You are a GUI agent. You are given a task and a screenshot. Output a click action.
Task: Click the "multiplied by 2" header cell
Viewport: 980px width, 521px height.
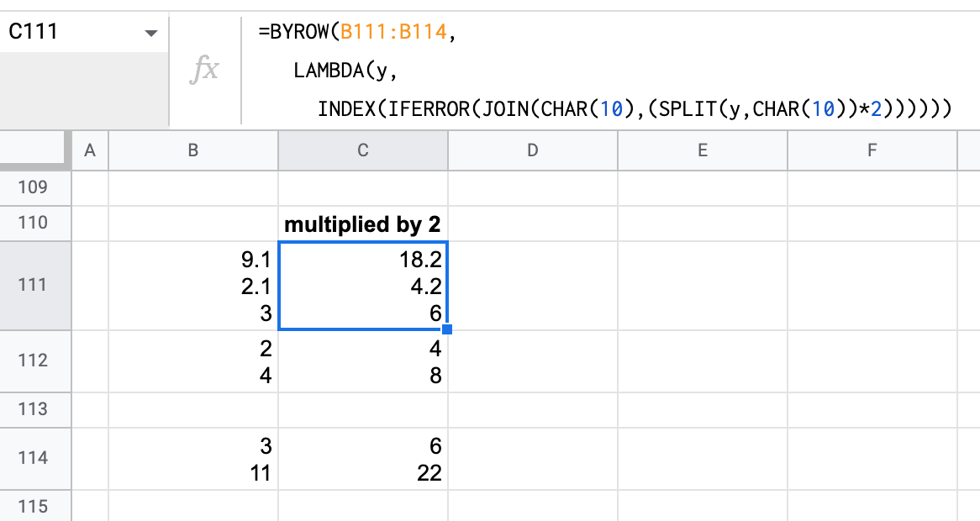coord(363,224)
